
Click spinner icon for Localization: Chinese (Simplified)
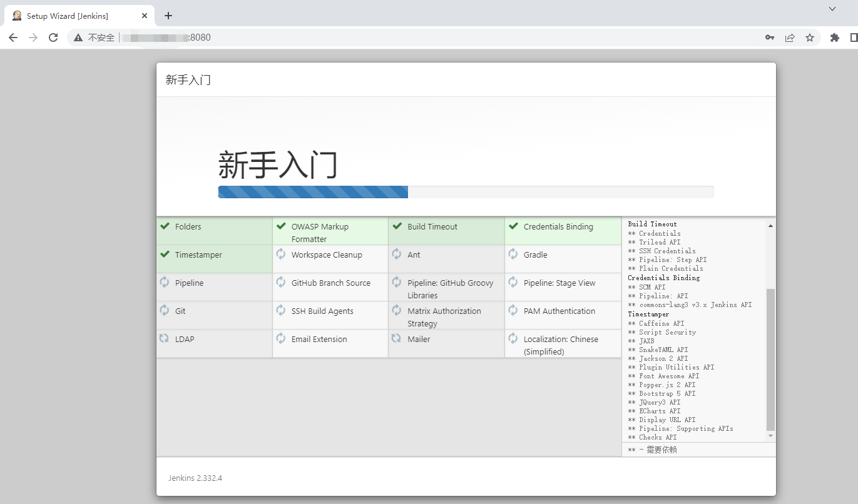click(x=513, y=338)
